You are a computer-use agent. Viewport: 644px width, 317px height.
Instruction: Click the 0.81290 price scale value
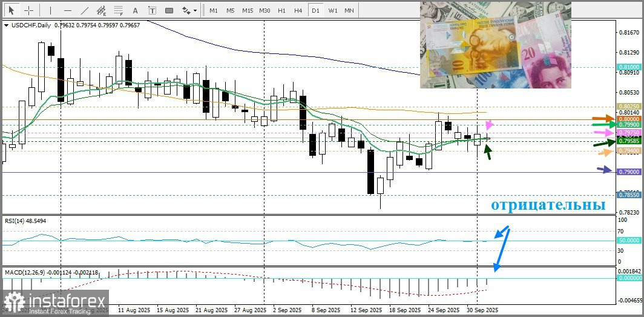[630, 53]
